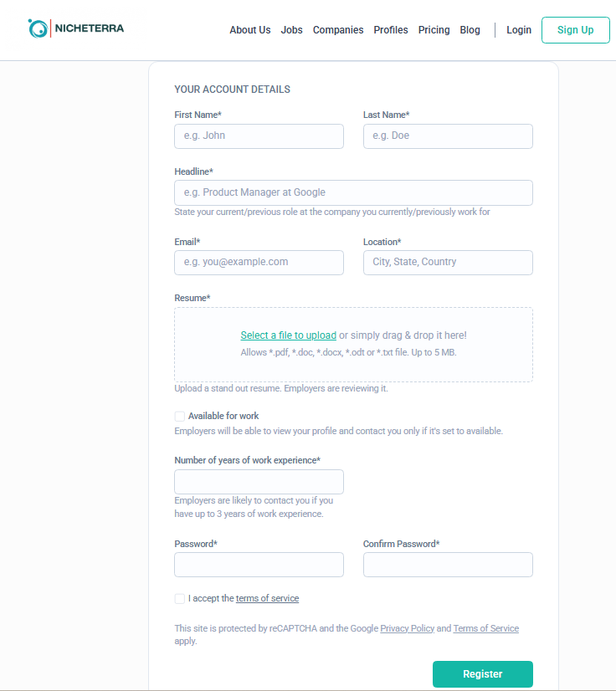Submit the form with Register button
The width and height of the screenshot is (616, 691).
(482, 674)
